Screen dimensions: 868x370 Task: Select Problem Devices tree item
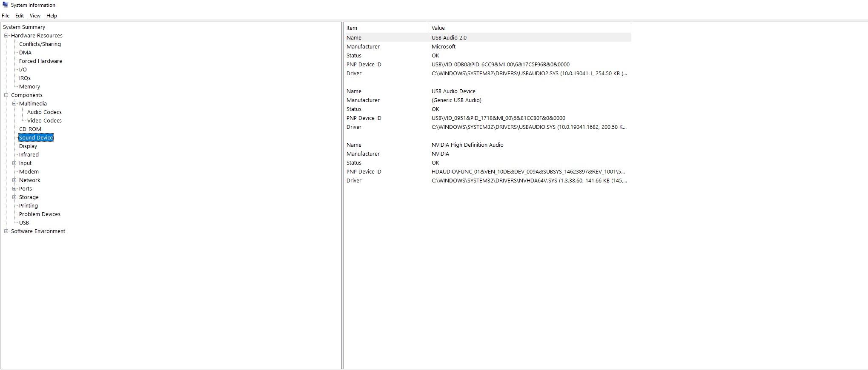click(x=40, y=214)
